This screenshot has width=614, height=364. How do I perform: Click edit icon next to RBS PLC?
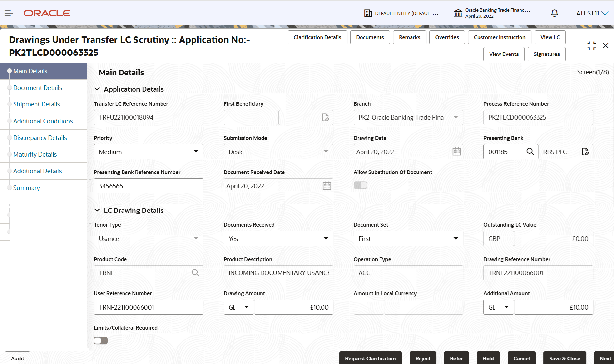tap(586, 152)
